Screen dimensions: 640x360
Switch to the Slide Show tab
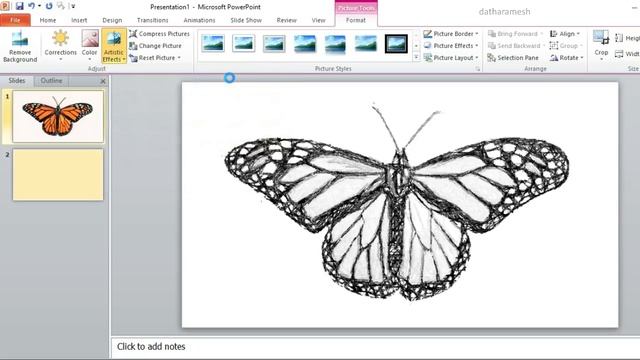point(246,20)
